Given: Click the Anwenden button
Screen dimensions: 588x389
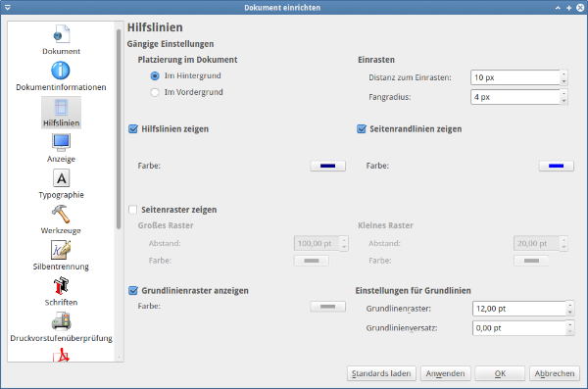Looking at the screenshot, I should [446, 373].
